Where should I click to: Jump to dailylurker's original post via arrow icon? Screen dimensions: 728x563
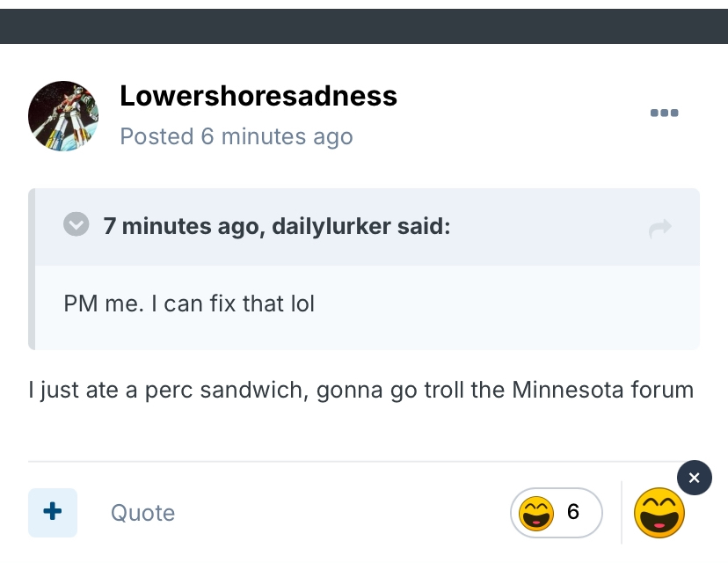click(x=659, y=228)
